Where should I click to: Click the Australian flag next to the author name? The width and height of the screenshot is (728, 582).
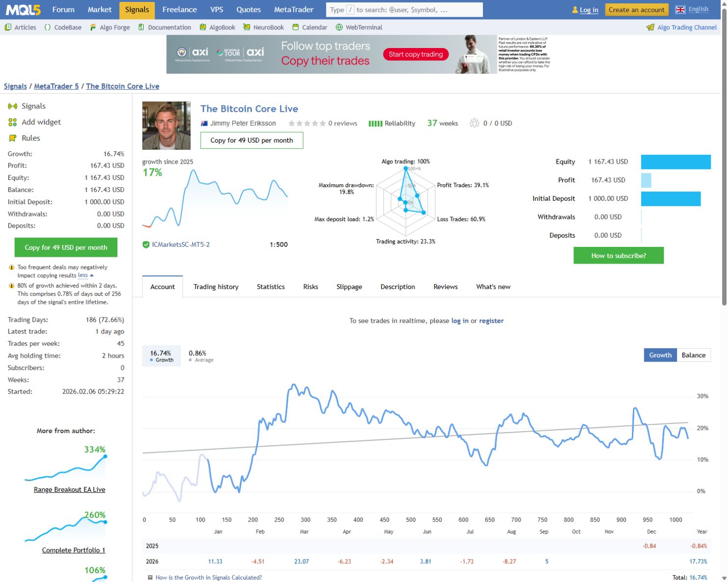(204, 123)
